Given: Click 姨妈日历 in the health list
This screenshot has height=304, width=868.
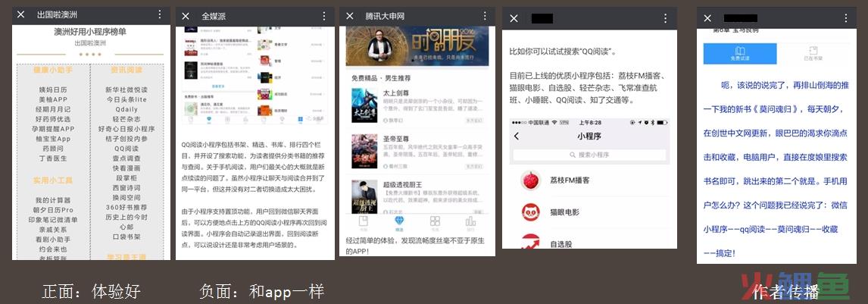Looking at the screenshot, I should tap(52, 89).
